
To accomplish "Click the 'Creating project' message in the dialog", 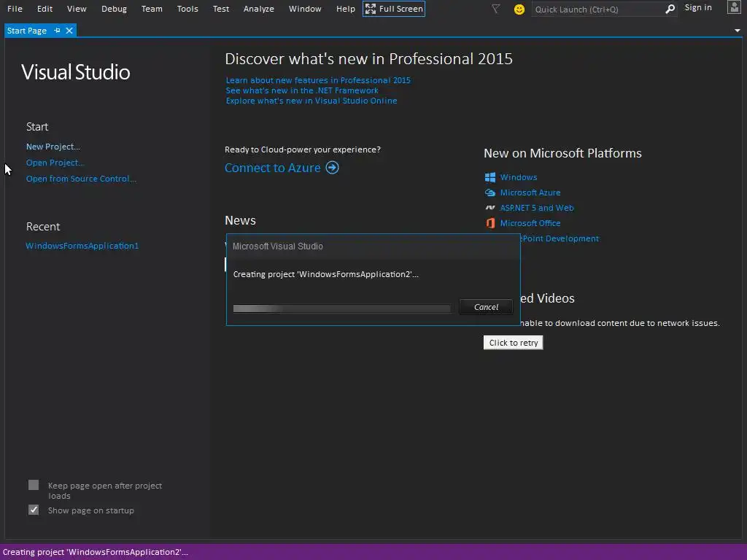I will pyautogui.click(x=326, y=274).
